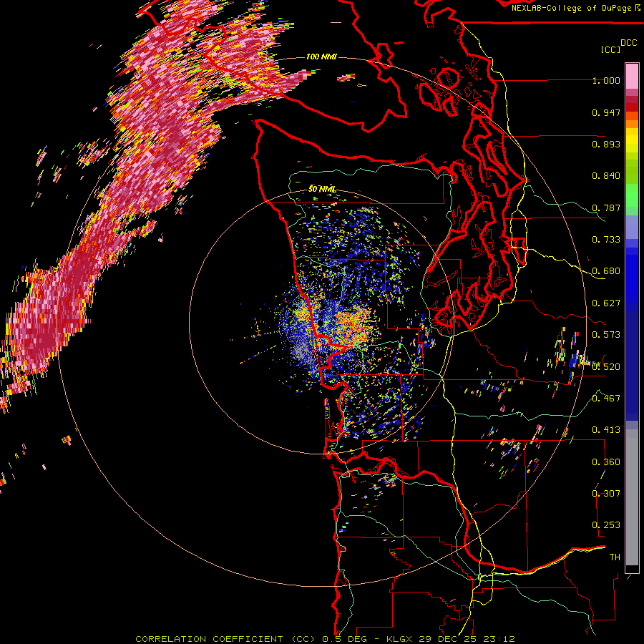
Task: Click the TH threshold label on the legend
Action: click(615, 557)
